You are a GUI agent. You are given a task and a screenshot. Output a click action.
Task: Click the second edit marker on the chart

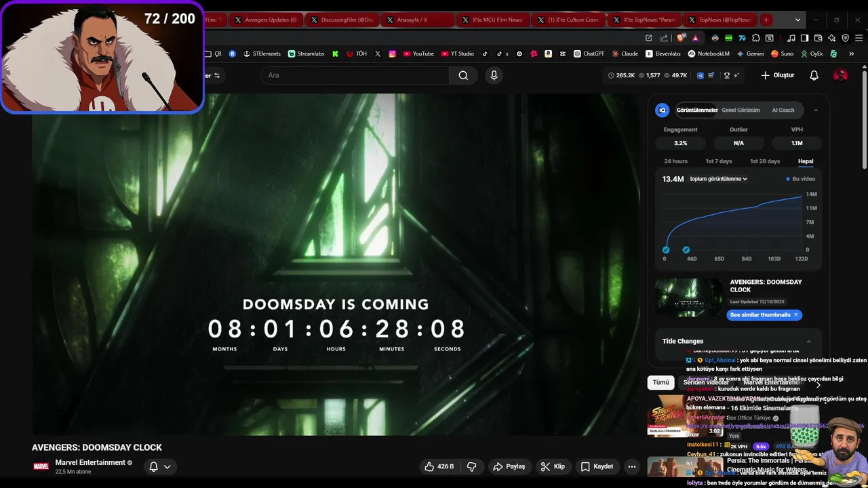click(686, 250)
